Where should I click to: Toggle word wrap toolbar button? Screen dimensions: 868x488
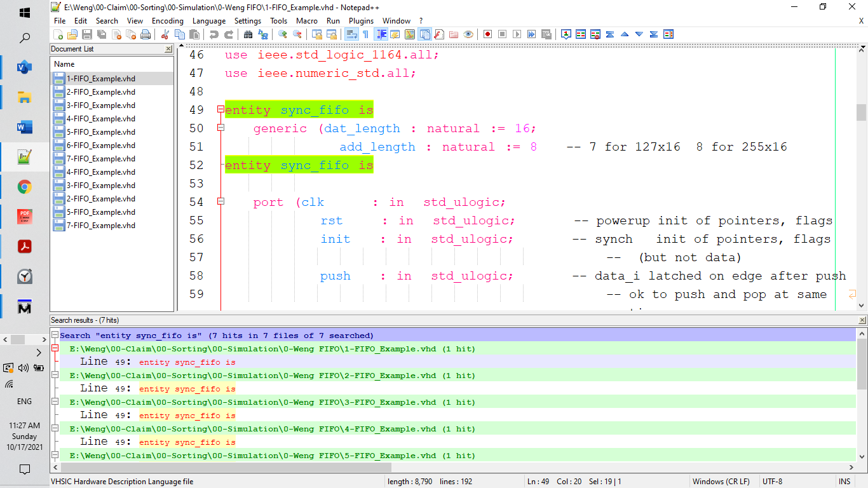coord(351,34)
